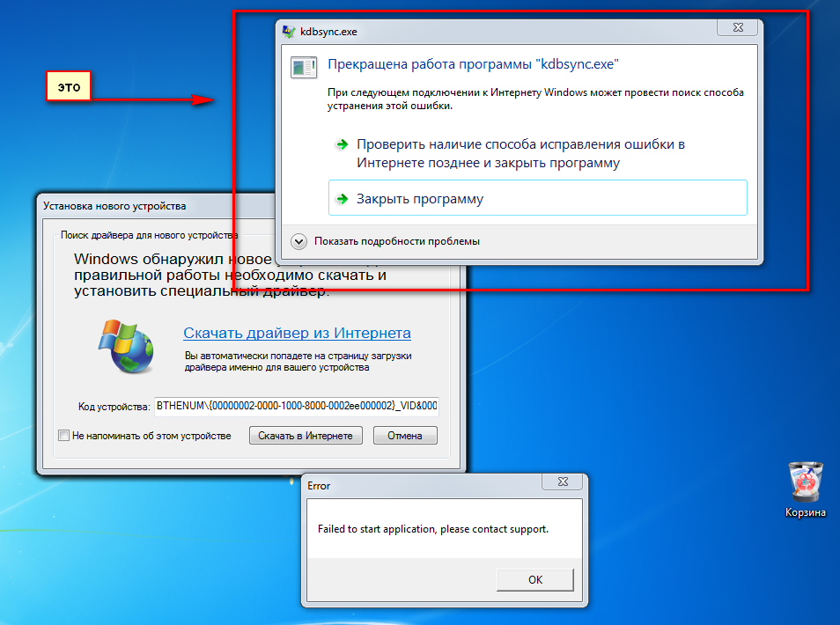Click the 'Код устройства:' label
840x625 pixels.
[114, 407]
